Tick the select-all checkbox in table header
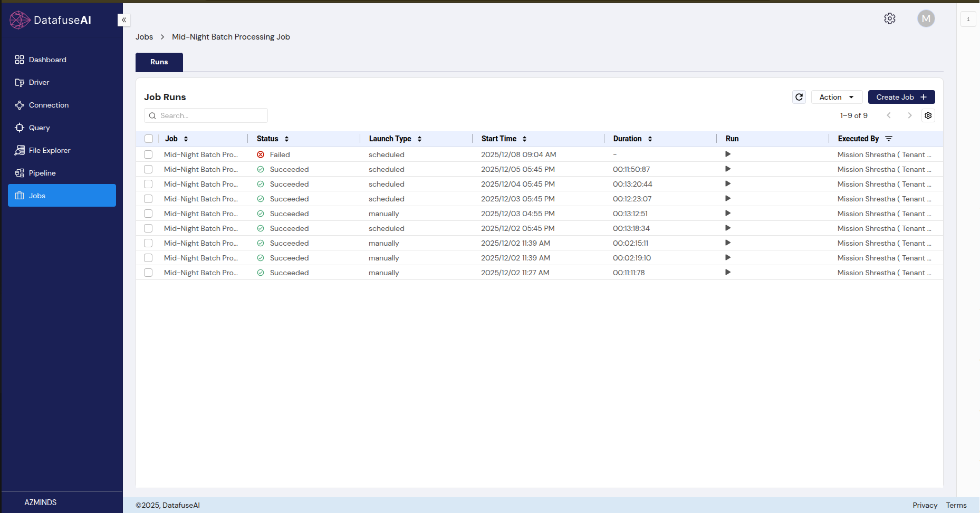Viewport: 980px width, 513px height. 149,139
